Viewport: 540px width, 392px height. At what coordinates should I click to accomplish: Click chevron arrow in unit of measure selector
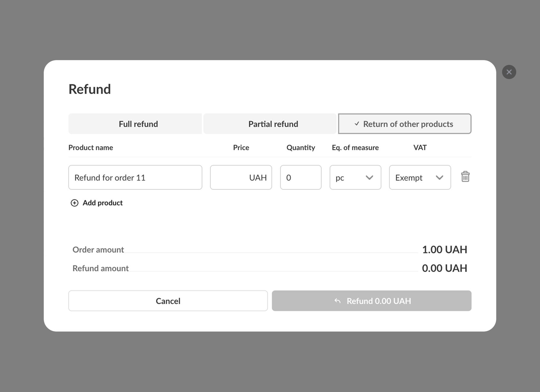(x=369, y=177)
